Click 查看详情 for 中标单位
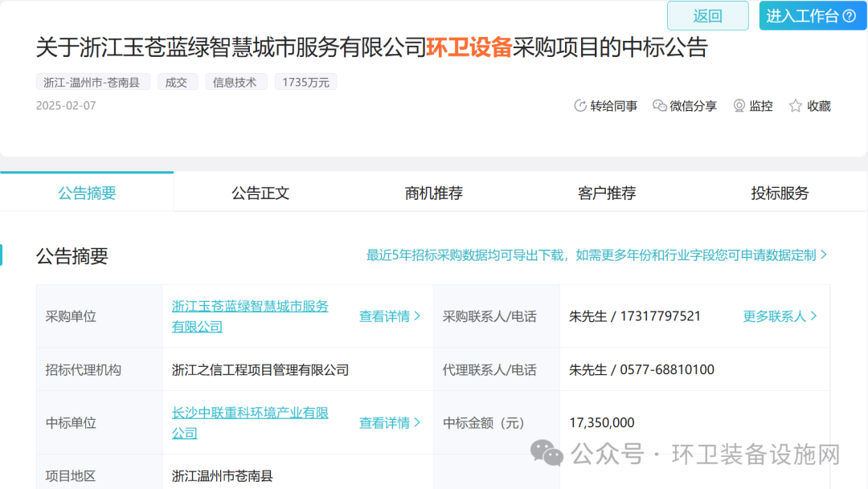 [390, 422]
